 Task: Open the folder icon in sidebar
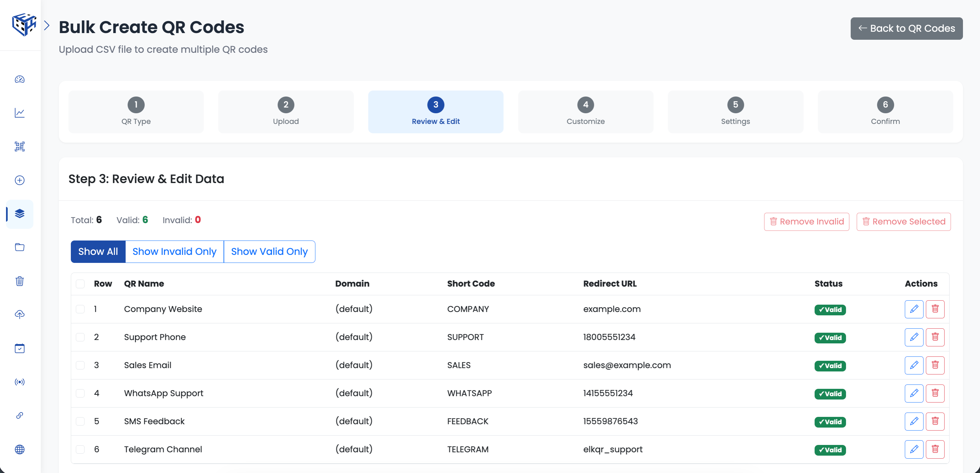tap(20, 247)
